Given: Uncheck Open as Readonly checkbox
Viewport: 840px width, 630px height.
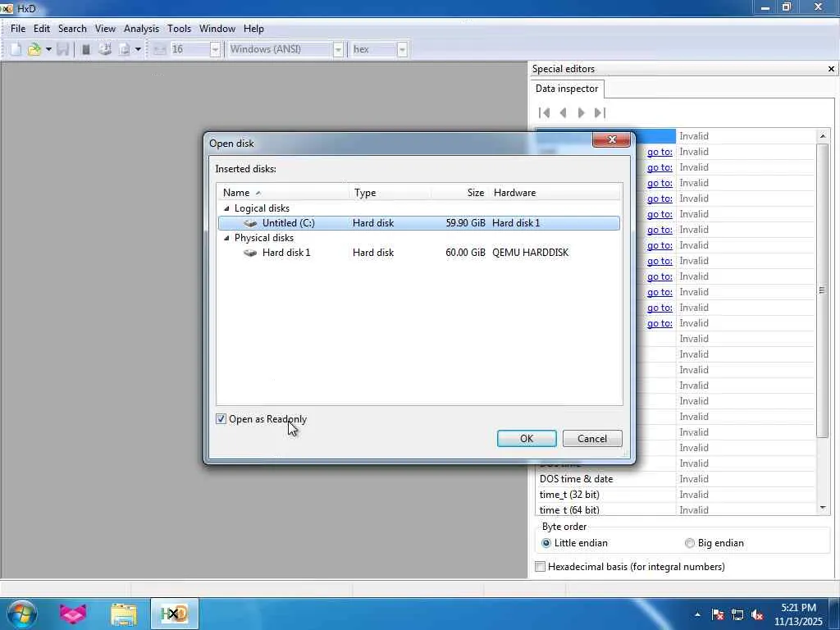Looking at the screenshot, I should [x=221, y=419].
